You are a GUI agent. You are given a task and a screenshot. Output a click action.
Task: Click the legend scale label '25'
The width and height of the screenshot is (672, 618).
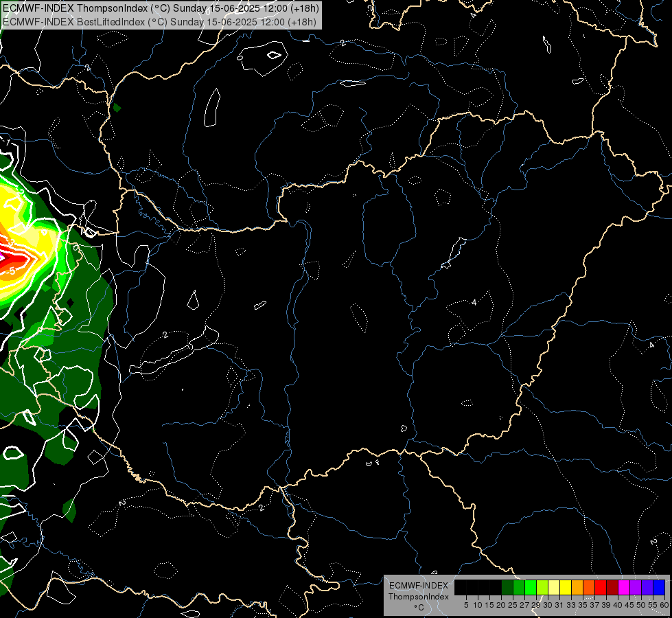[x=513, y=605]
